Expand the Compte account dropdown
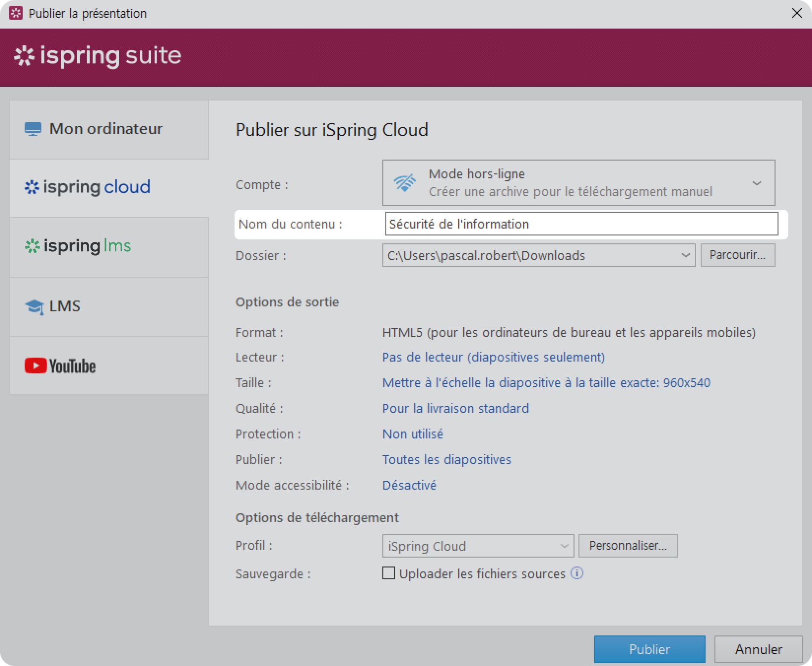 756,183
